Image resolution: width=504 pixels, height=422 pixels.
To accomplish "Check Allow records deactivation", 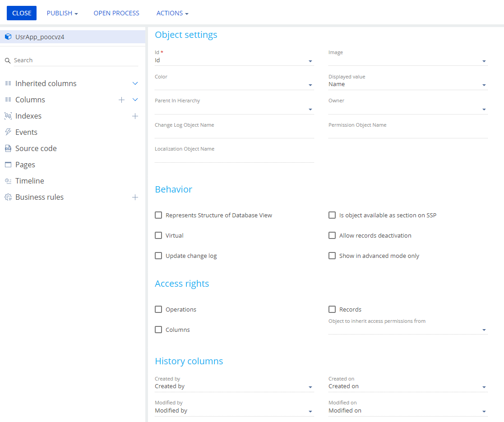I will 332,235.
